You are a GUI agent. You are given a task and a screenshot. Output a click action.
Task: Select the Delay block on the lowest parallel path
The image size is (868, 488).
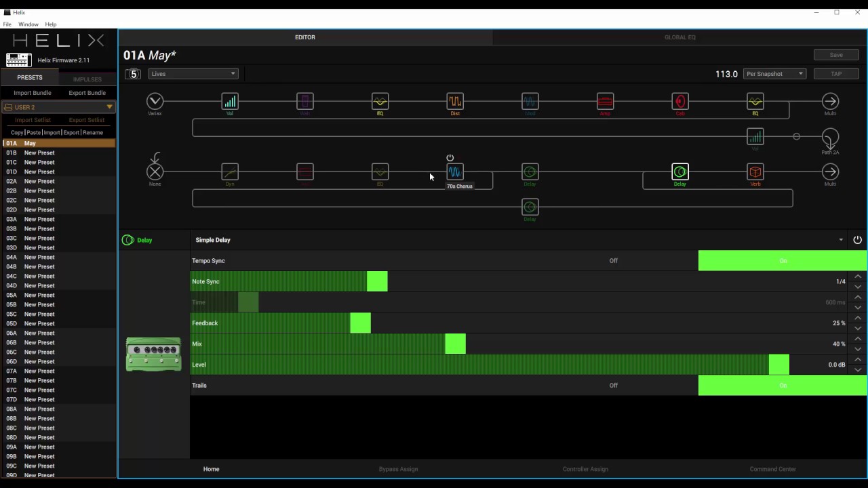point(530,207)
